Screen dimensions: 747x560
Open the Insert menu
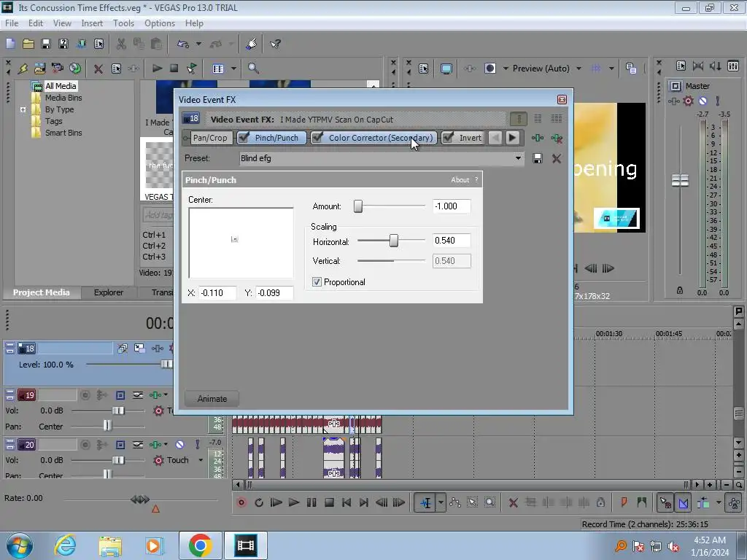pos(92,23)
